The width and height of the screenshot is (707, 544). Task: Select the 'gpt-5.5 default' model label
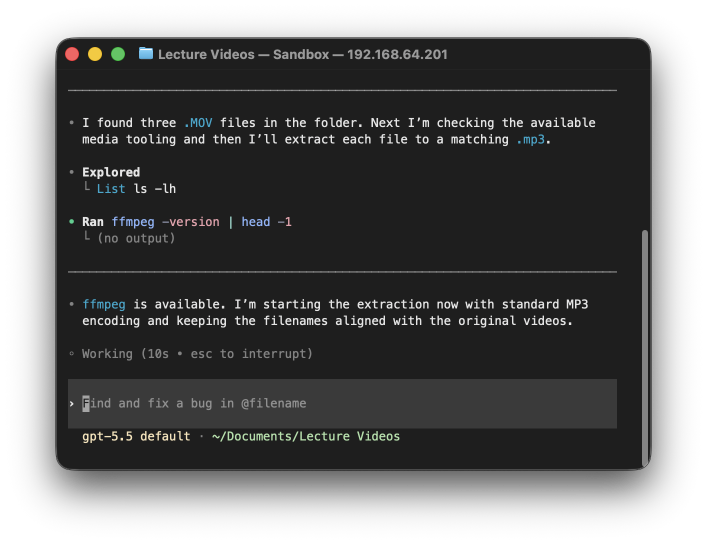click(136, 436)
